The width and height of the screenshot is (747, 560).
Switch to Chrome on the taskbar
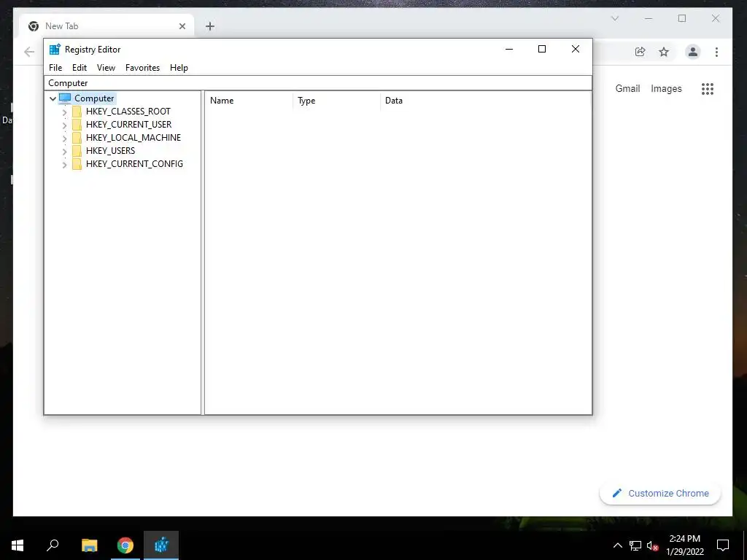(x=125, y=545)
